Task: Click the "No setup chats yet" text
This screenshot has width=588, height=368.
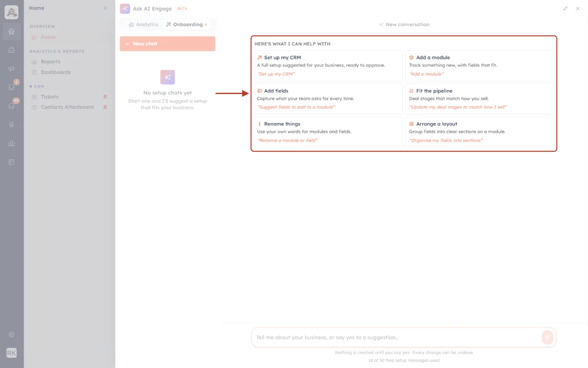Action: 167,93
